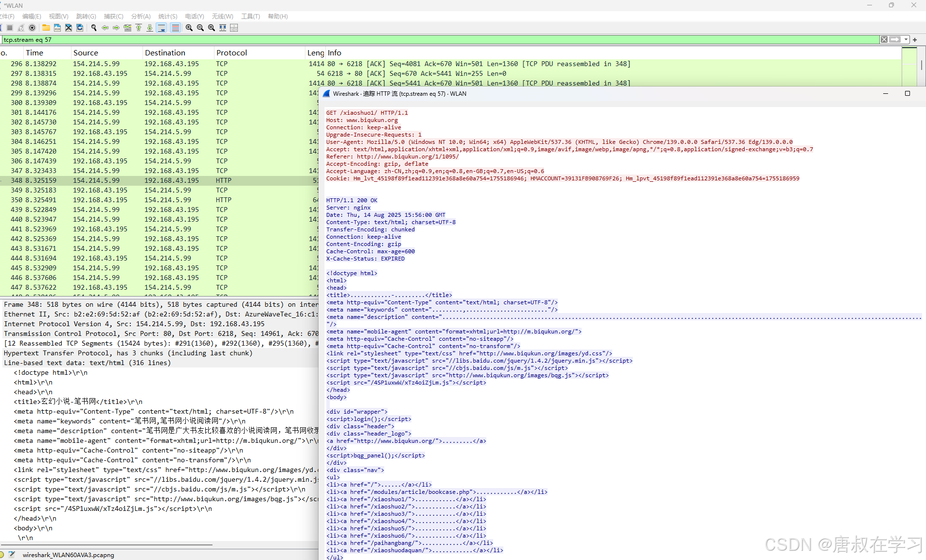Jump to the last packet
This screenshot has height=560, width=926.
150,28
